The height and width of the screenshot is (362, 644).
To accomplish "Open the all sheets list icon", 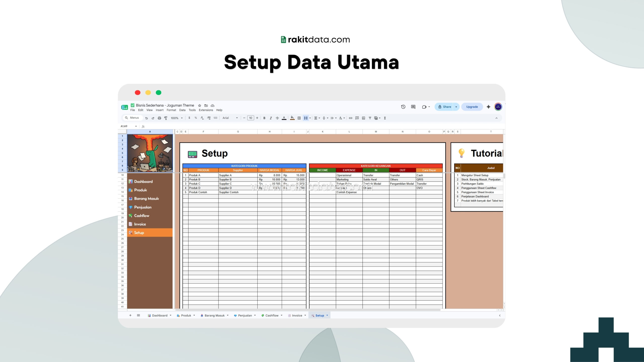I will (x=138, y=315).
